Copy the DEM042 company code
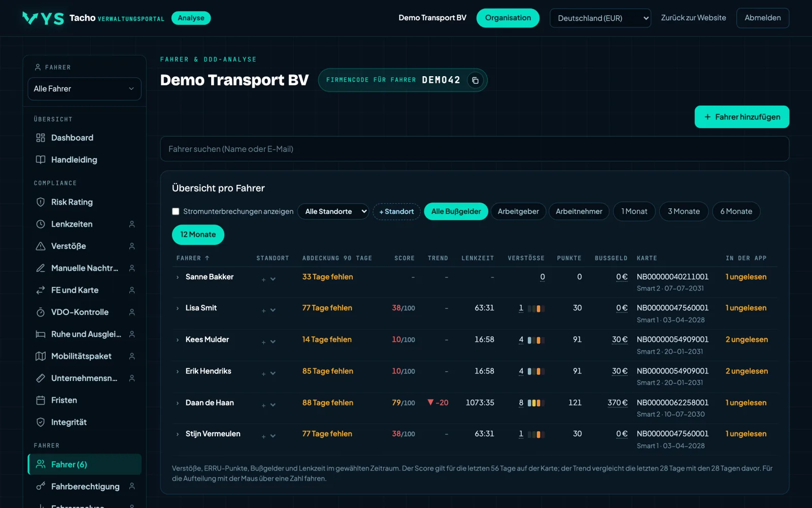 (x=475, y=80)
